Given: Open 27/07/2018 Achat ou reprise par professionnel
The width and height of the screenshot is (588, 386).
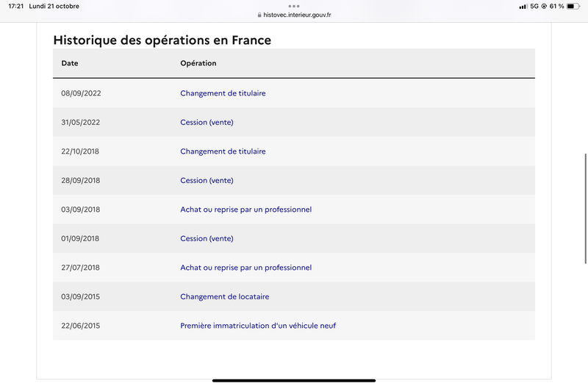Looking at the screenshot, I should pyautogui.click(x=245, y=268).
